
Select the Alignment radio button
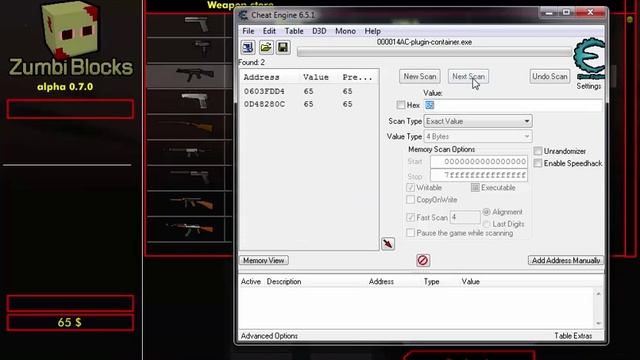pyautogui.click(x=487, y=212)
